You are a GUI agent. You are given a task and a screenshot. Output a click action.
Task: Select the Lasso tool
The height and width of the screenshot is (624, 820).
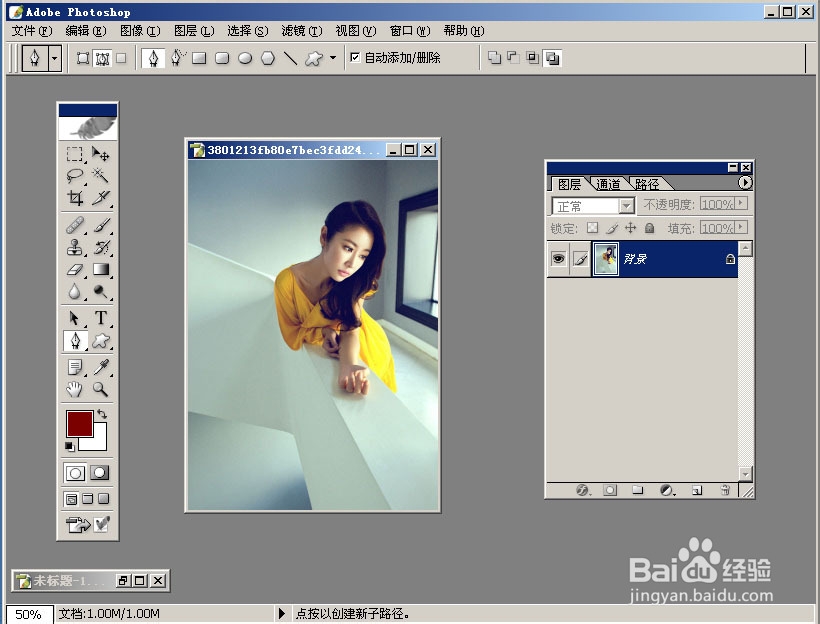(x=75, y=176)
